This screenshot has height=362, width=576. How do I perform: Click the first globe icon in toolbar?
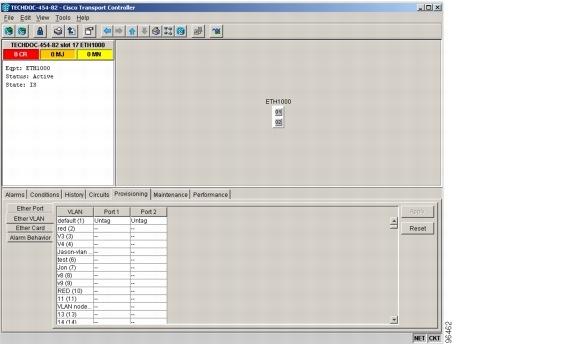(9, 31)
